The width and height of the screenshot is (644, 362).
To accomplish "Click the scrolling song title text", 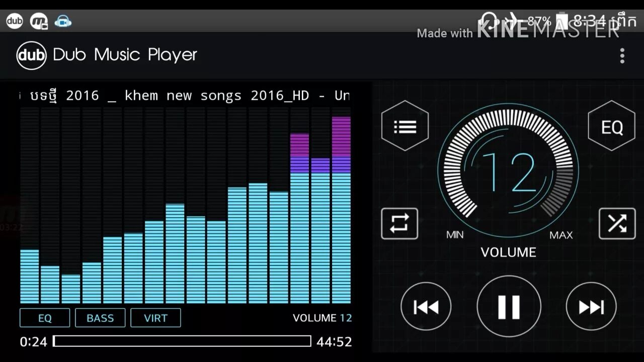I will click(185, 96).
